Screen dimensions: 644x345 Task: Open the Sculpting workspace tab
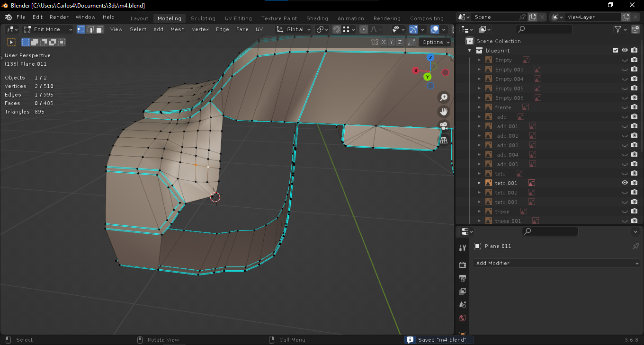pyautogui.click(x=203, y=18)
